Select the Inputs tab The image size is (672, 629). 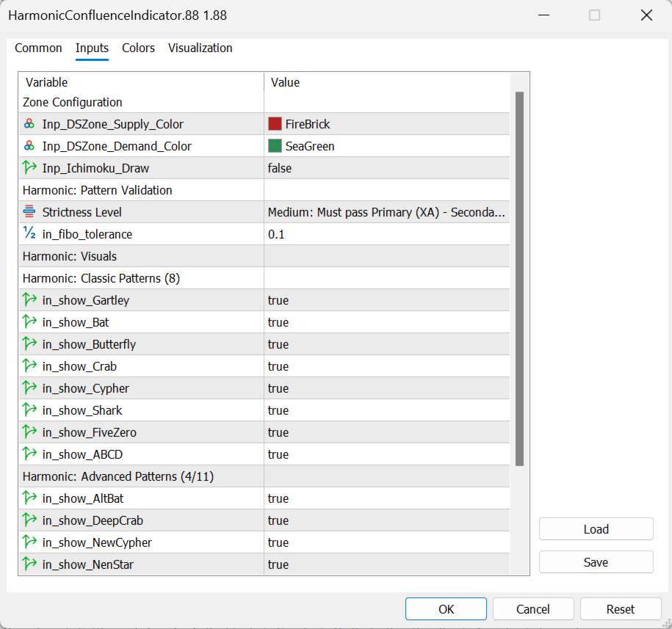pyautogui.click(x=92, y=48)
